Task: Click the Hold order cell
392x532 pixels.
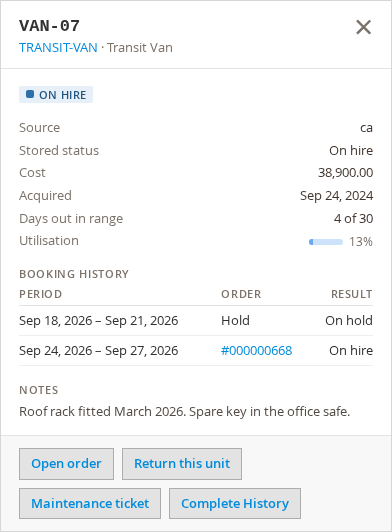Action: pos(235,321)
